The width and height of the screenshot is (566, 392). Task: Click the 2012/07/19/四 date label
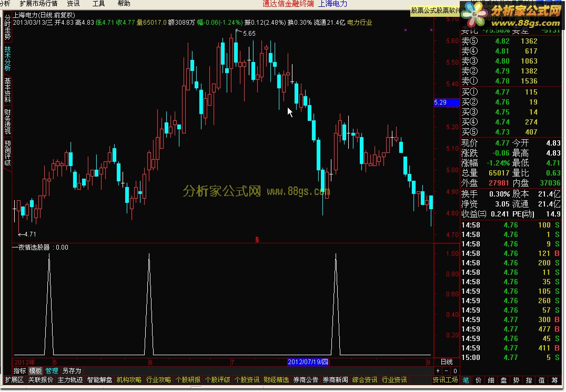[308, 362]
